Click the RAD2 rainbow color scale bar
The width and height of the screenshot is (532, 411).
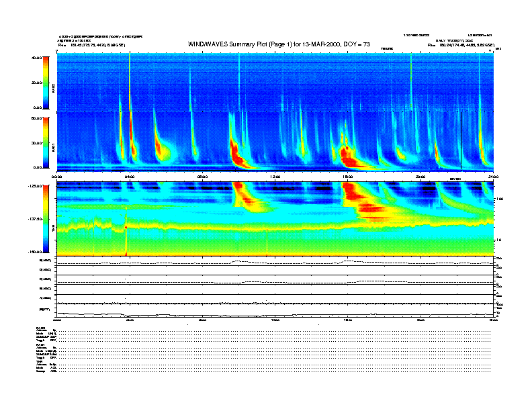pos(46,83)
